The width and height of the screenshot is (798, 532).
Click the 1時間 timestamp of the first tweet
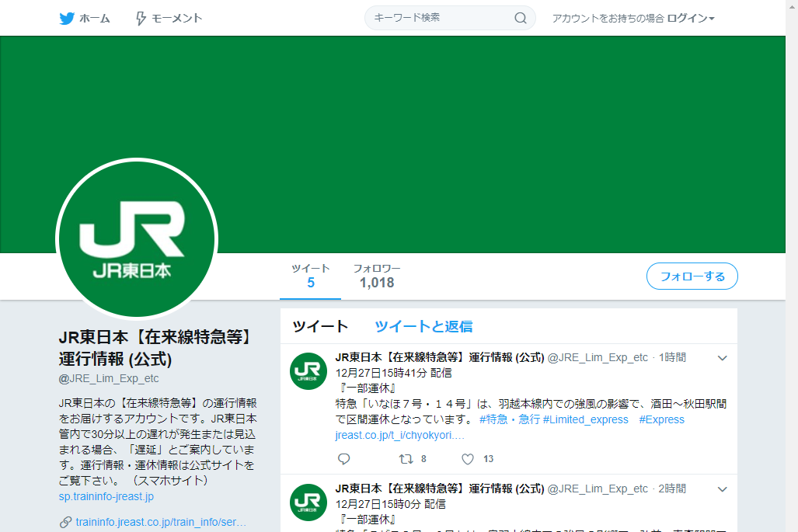pos(672,357)
